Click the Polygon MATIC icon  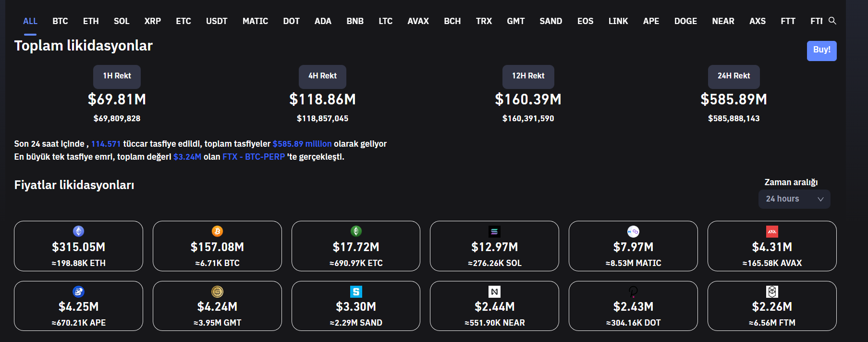pos(633,231)
